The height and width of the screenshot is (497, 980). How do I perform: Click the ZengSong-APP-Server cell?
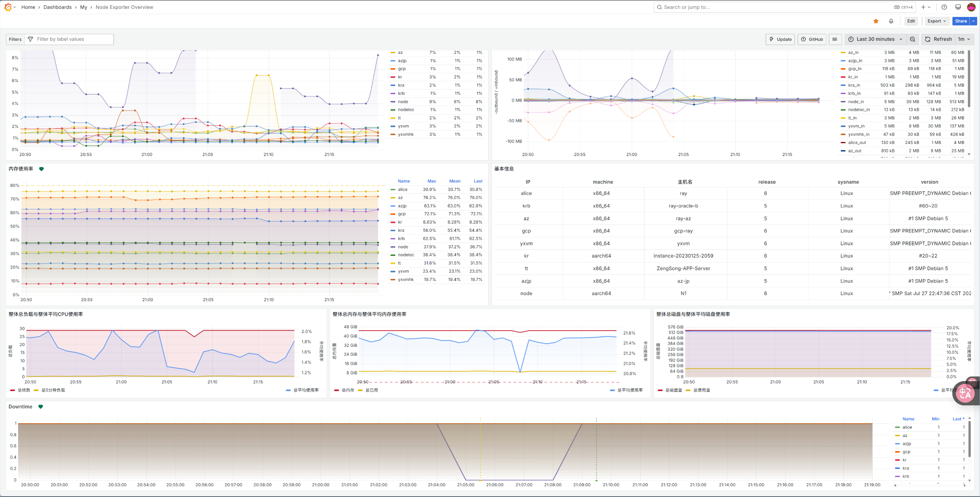[x=683, y=268]
